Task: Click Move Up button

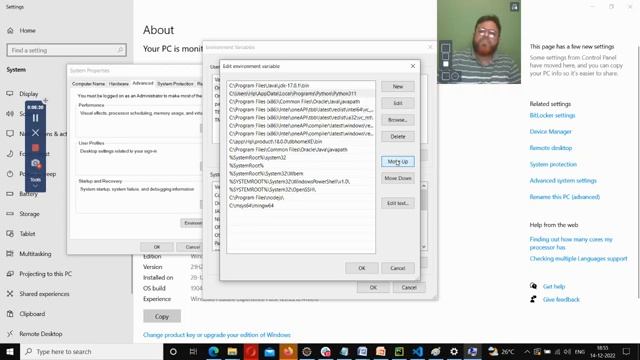Action: [x=398, y=162]
